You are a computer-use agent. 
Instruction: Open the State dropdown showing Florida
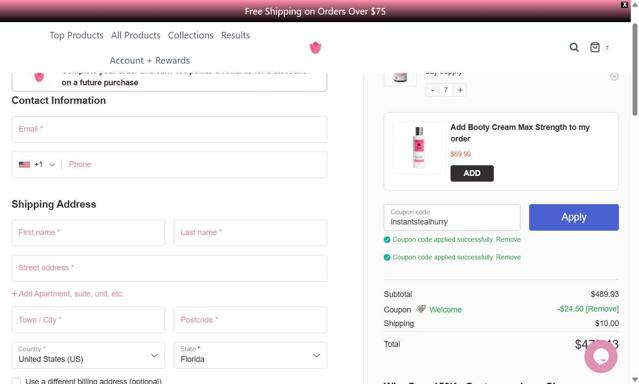(x=251, y=355)
